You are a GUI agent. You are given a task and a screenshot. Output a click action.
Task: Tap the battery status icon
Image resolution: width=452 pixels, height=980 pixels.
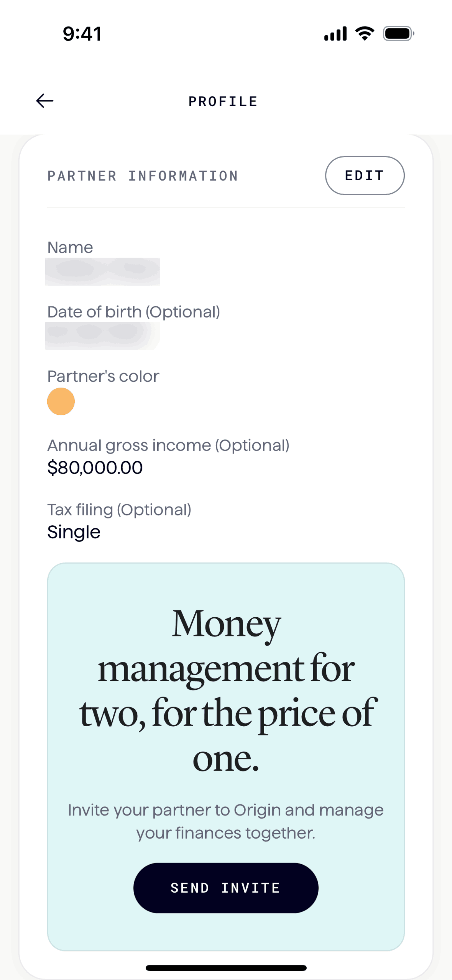click(398, 34)
